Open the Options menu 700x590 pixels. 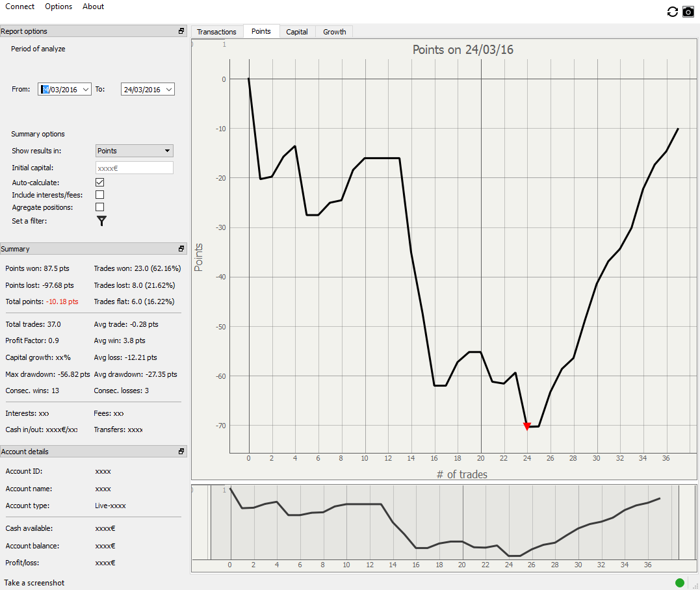pos(58,6)
